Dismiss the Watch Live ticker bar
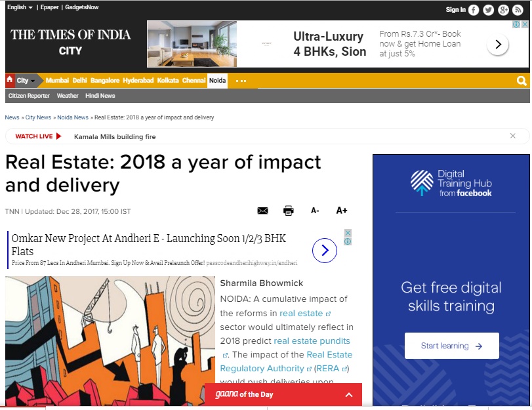Screen dimensions: 532x410 (x=513, y=136)
